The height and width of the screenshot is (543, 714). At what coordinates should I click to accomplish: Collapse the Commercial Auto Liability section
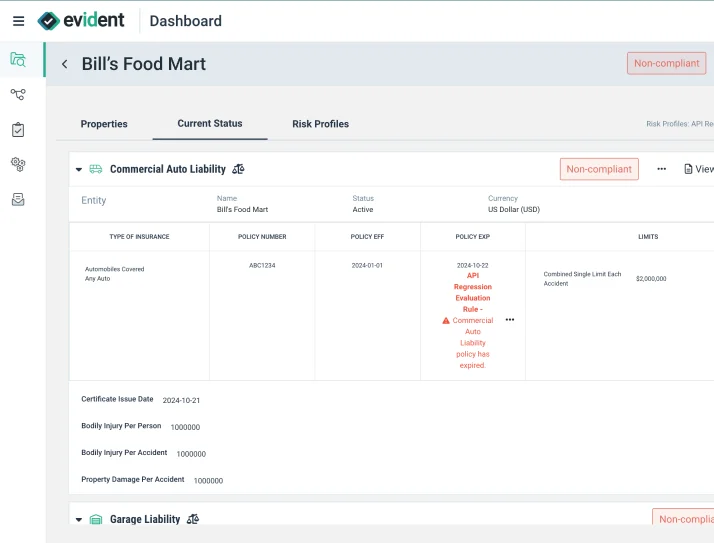pyautogui.click(x=79, y=169)
